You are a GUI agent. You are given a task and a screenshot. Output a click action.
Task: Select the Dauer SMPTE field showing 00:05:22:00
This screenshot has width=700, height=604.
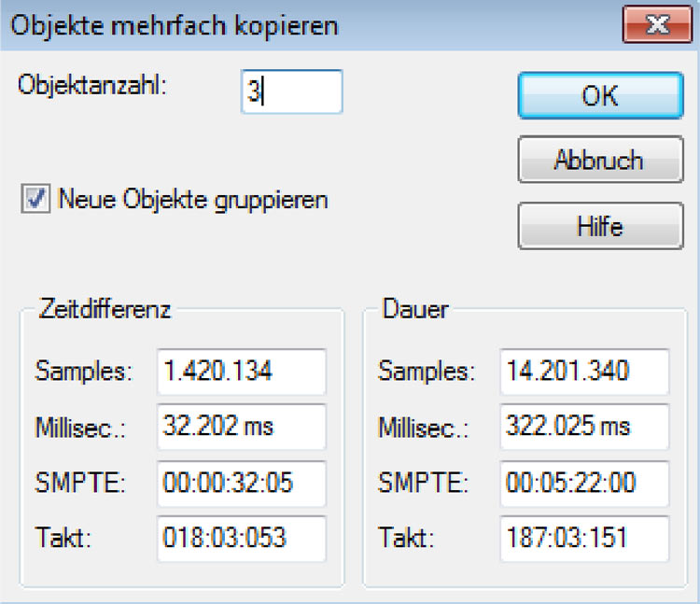tap(584, 484)
